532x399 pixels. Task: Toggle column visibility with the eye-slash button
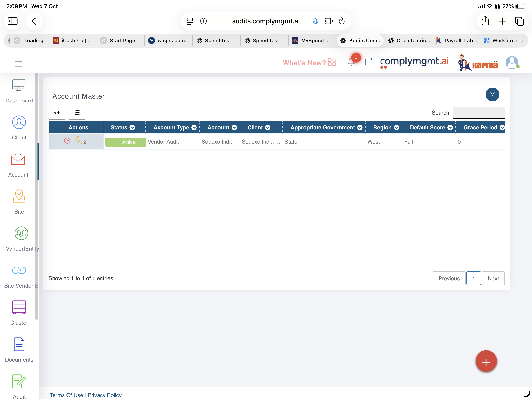tap(57, 113)
